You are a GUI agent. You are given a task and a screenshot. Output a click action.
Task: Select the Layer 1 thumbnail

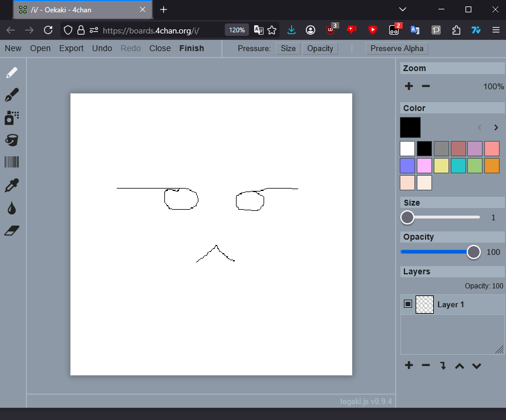(x=424, y=304)
